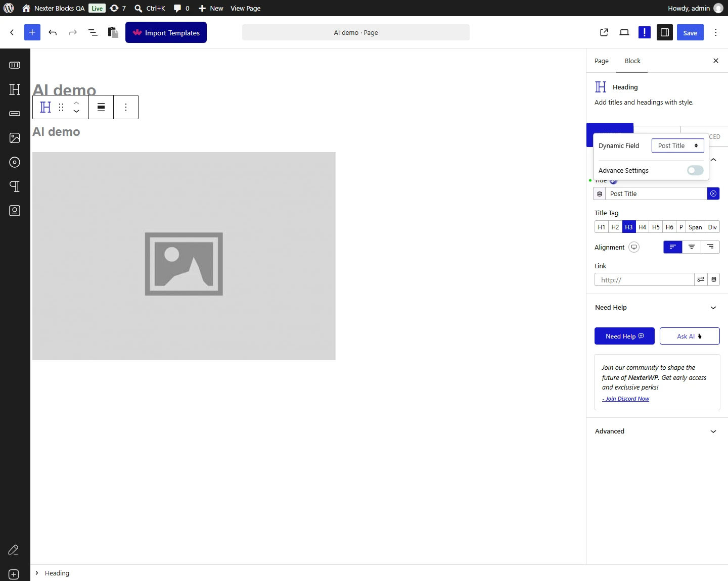This screenshot has width=728, height=581.
Task: Click the paste clipboard icon in toolbar
Action: 113,32
